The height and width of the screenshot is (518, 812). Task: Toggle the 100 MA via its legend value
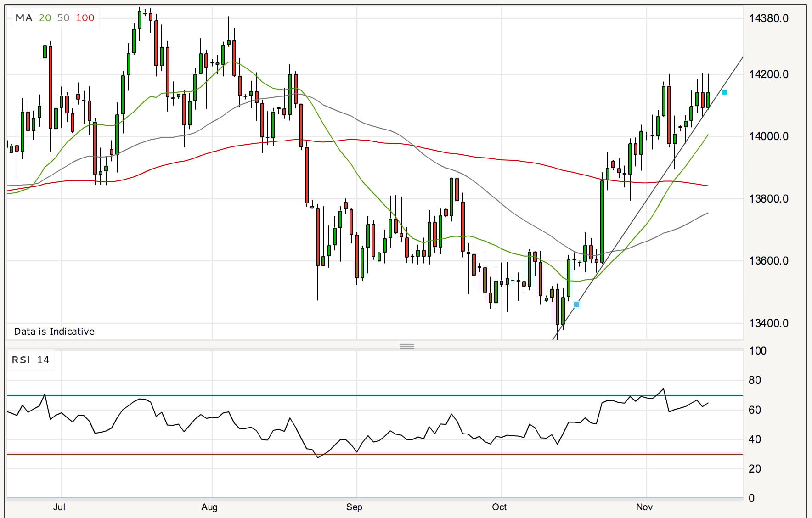tap(84, 18)
